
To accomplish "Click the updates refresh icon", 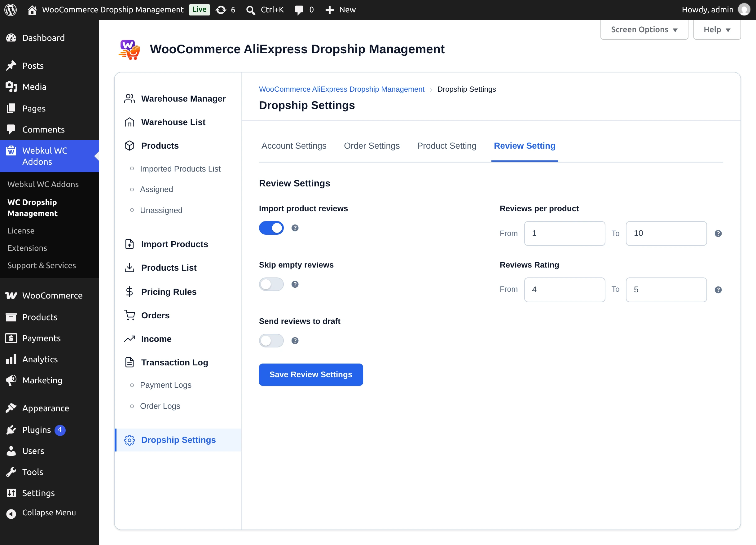I will 221,10.
